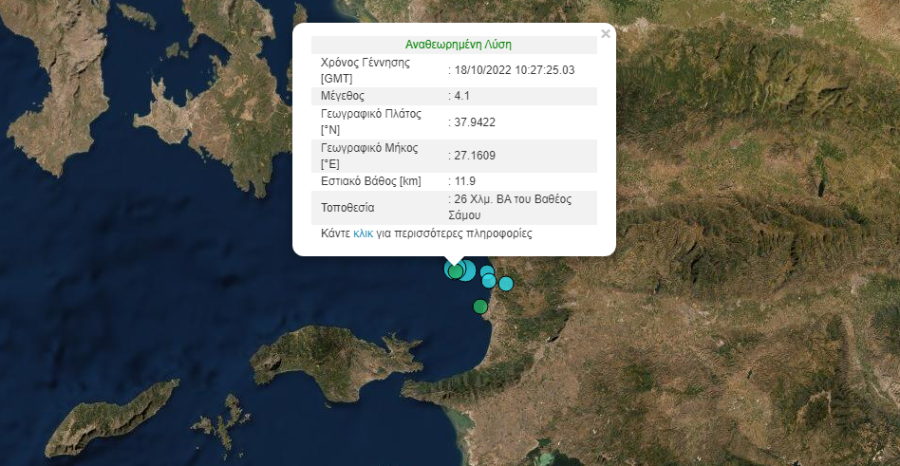Click the magnitude value '4.1'
This screenshot has width=900, height=466.
[461, 96]
